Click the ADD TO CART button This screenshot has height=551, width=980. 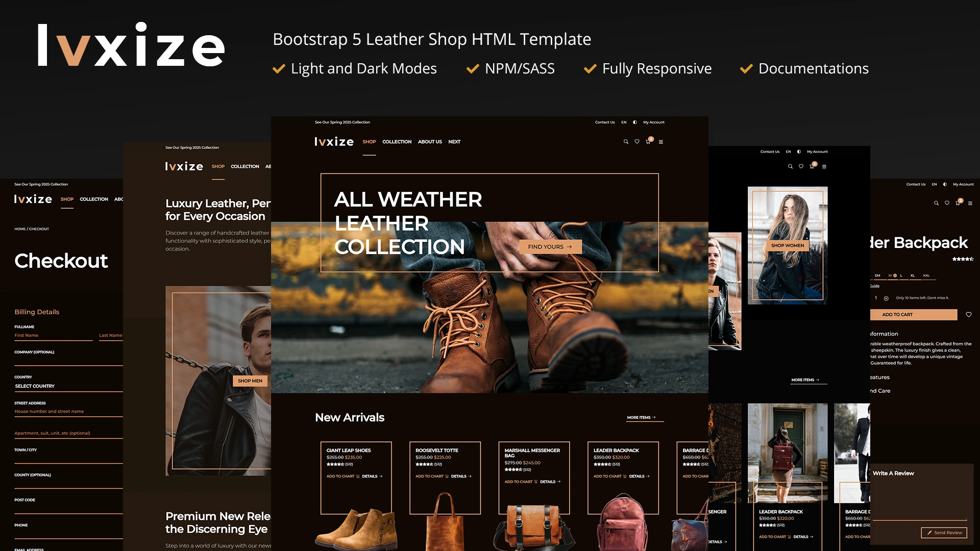(x=913, y=315)
